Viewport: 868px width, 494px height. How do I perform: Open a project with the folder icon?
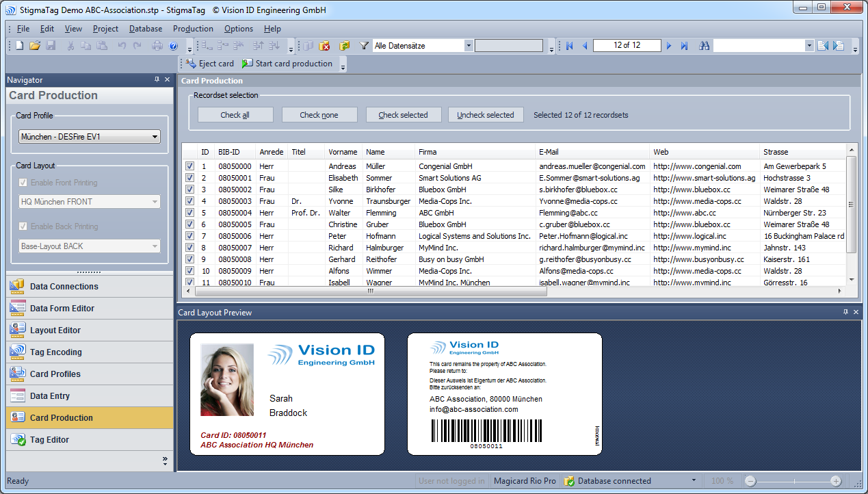point(36,46)
